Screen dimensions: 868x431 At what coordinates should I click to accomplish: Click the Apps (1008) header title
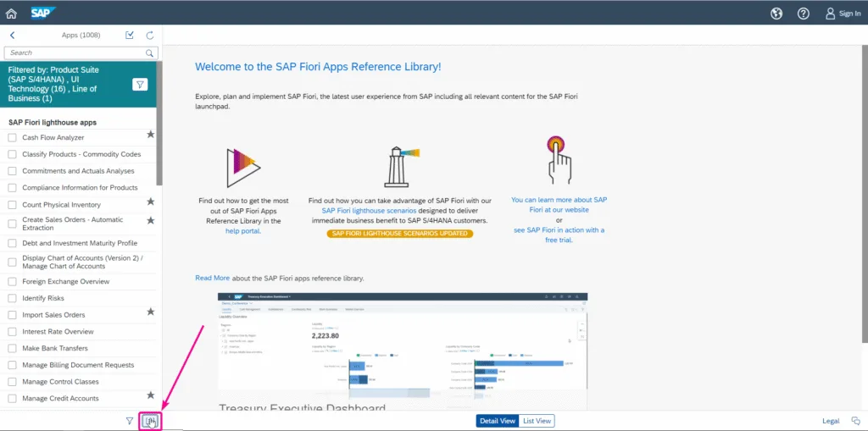pyautogui.click(x=81, y=35)
